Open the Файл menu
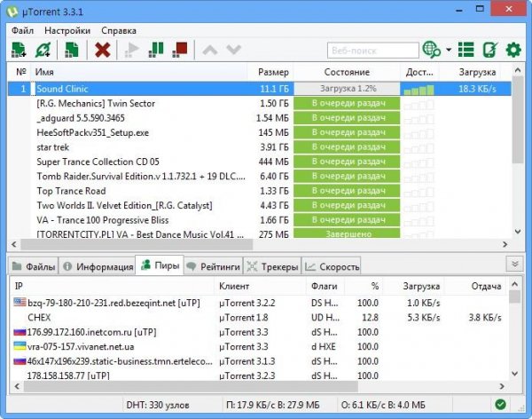The image size is (532, 419). [22, 30]
